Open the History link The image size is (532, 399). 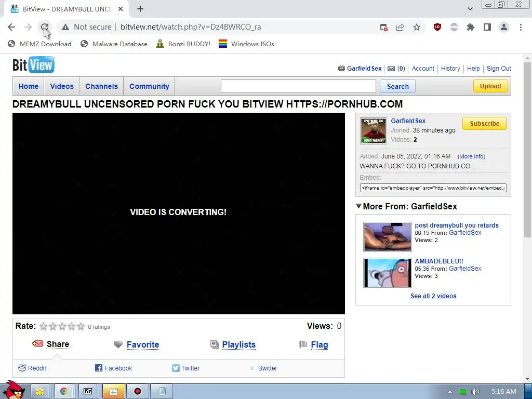450,69
